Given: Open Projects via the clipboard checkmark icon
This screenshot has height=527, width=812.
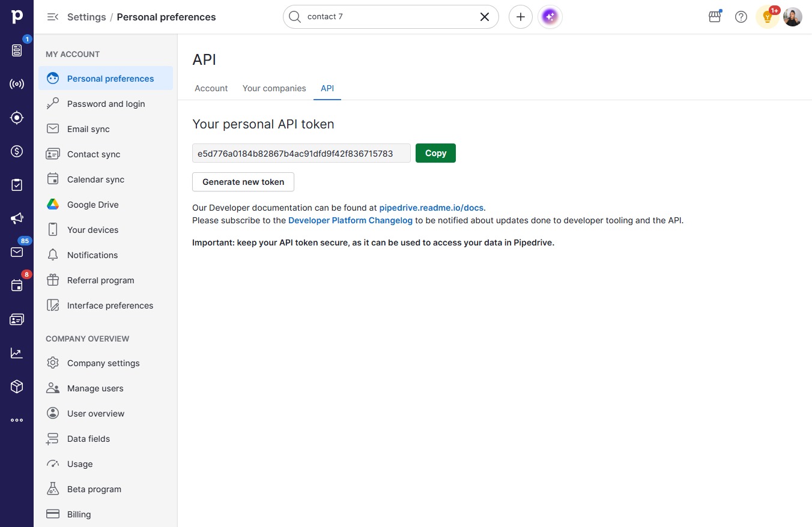Looking at the screenshot, I should (x=17, y=185).
